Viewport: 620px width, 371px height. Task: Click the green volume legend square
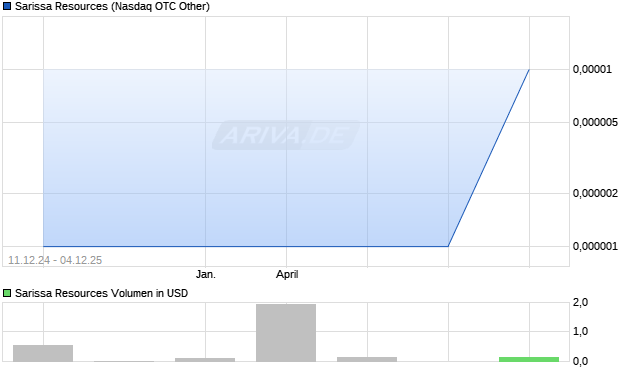coord(7,293)
